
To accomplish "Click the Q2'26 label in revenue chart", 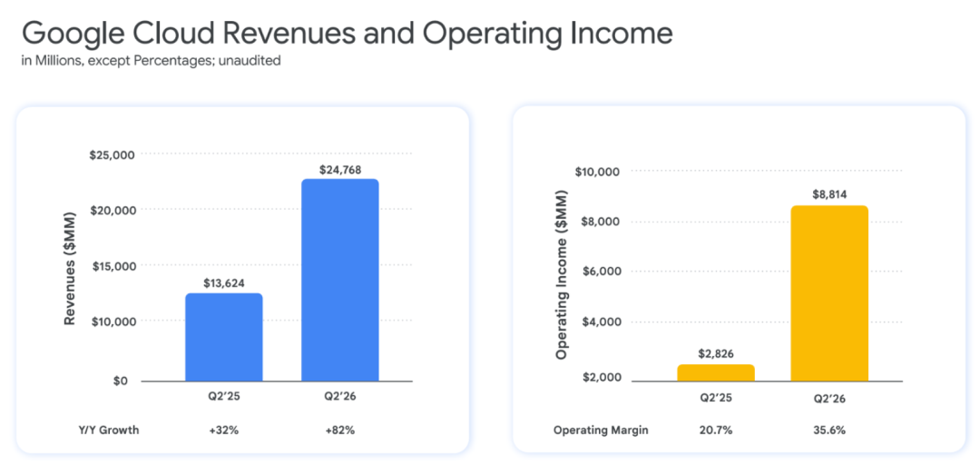I will coord(340,396).
